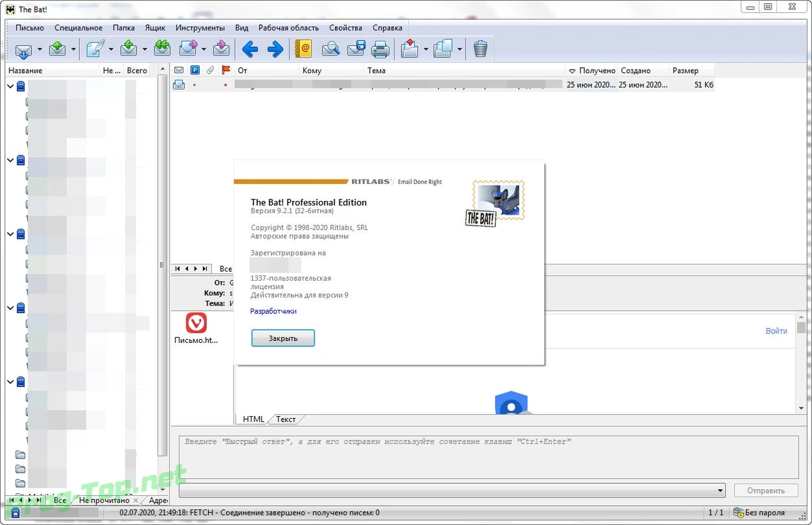Create a new message with the pen icon
Viewport: 812px width, 525px height.
pos(95,49)
